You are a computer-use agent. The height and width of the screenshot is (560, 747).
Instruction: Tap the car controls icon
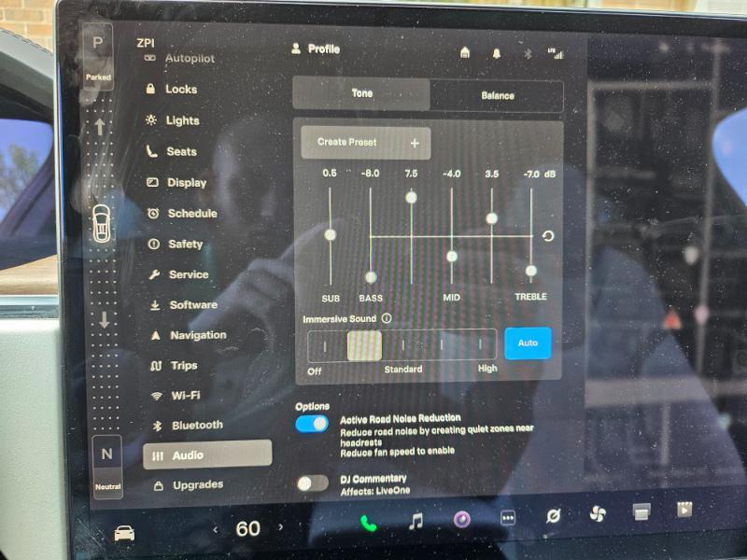point(123,533)
